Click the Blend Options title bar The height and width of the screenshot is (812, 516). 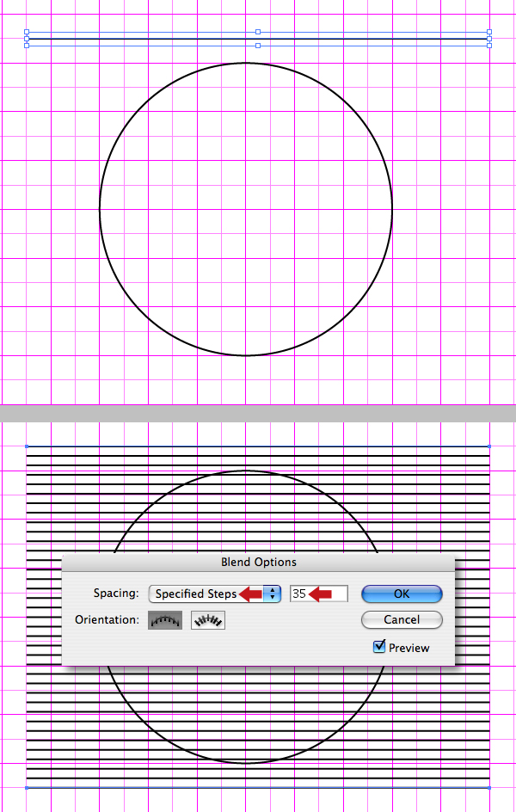(x=258, y=563)
